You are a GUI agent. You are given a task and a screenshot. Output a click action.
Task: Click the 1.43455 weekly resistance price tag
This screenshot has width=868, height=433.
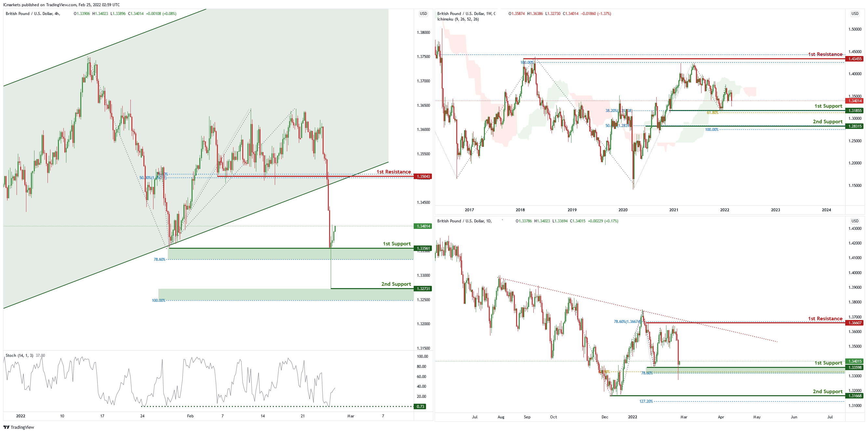855,59
